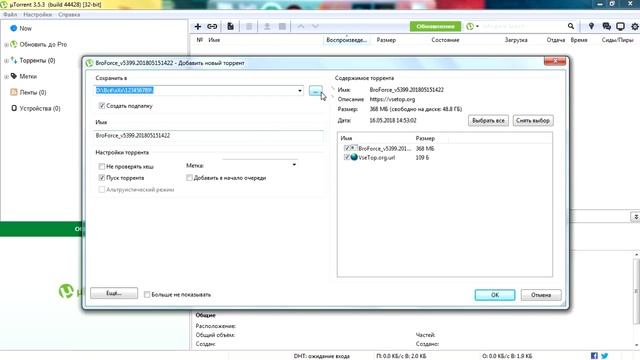Click the VseTop.org.url globe file icon
This screenshot has height=360, width=640.
point(354,157)
